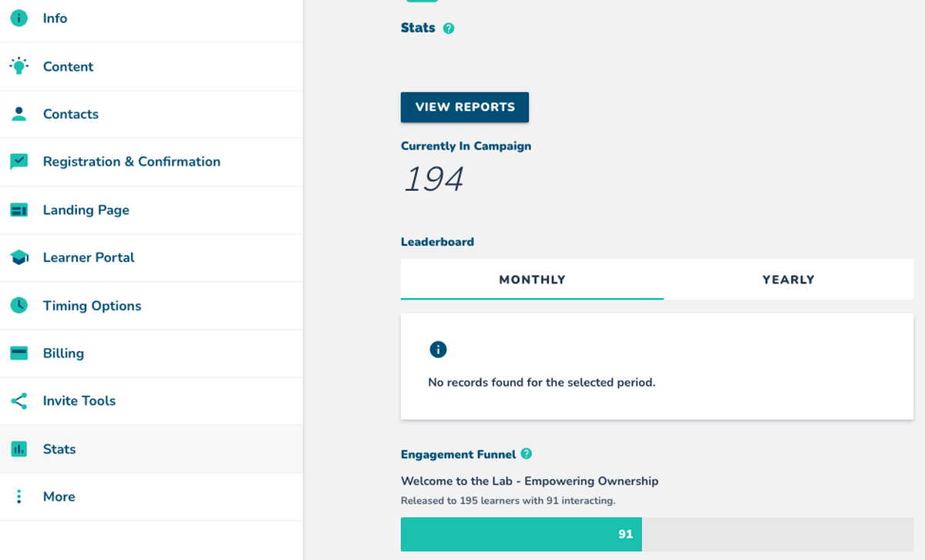Expand the More menu item
The height and width of the screenshot is (560, 925).
click(x=152, y=496)
